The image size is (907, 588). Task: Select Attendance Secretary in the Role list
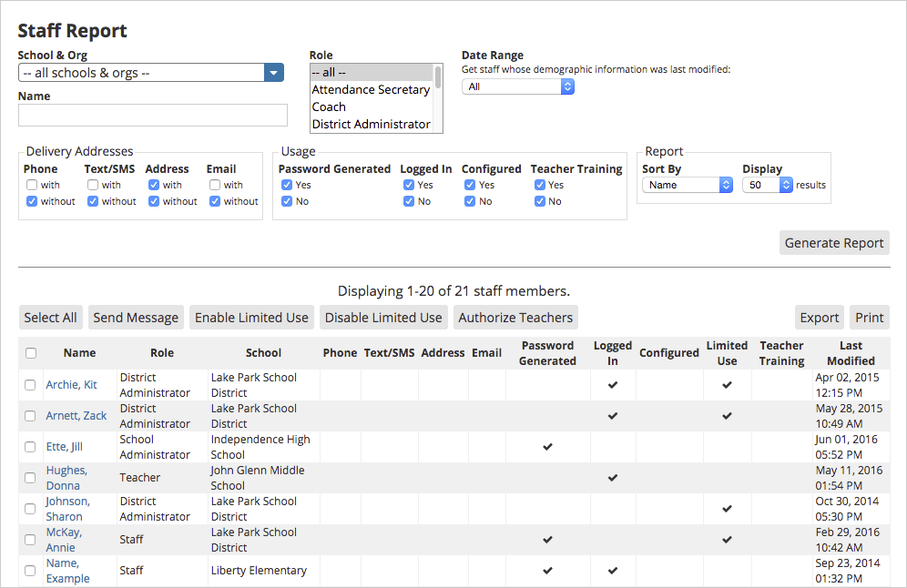370,89
